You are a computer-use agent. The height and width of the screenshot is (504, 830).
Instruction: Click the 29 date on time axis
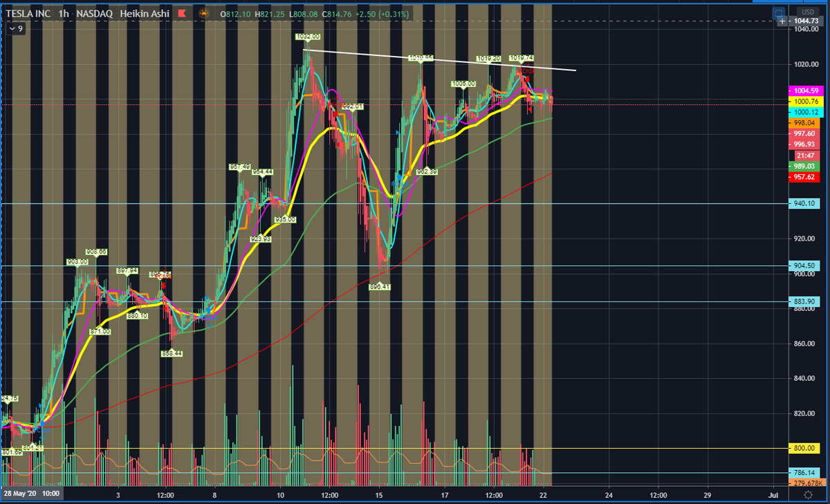coord(707,495)
